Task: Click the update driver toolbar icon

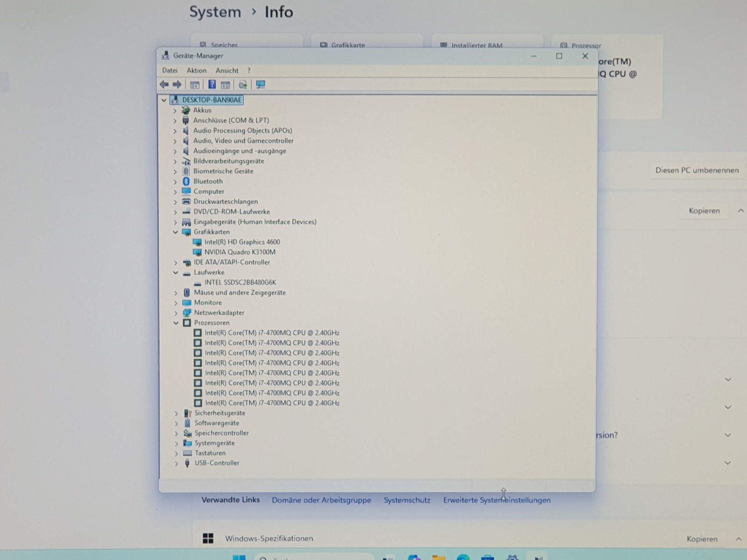Action: [242, 84]
